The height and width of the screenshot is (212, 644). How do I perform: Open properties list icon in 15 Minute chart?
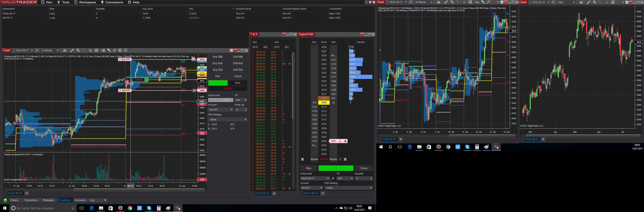(x=126, y=50)
